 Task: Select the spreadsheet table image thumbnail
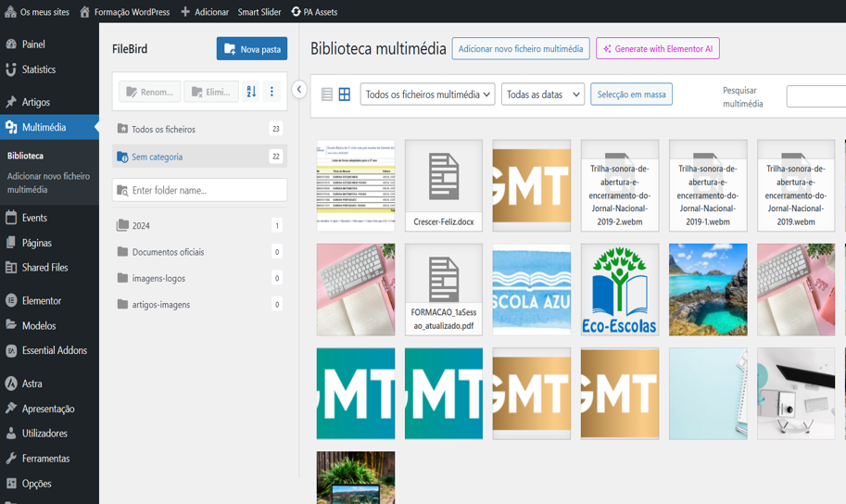356,185
